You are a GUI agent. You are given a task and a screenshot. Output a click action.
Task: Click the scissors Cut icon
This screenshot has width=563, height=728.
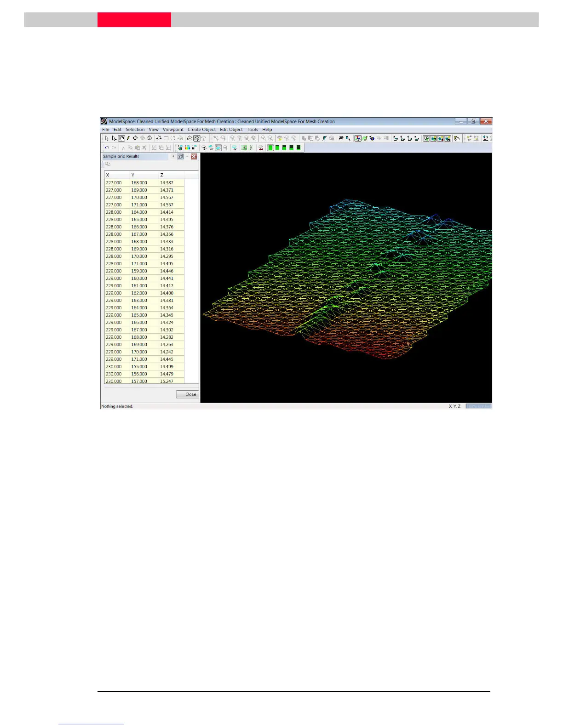coord(123,148)
